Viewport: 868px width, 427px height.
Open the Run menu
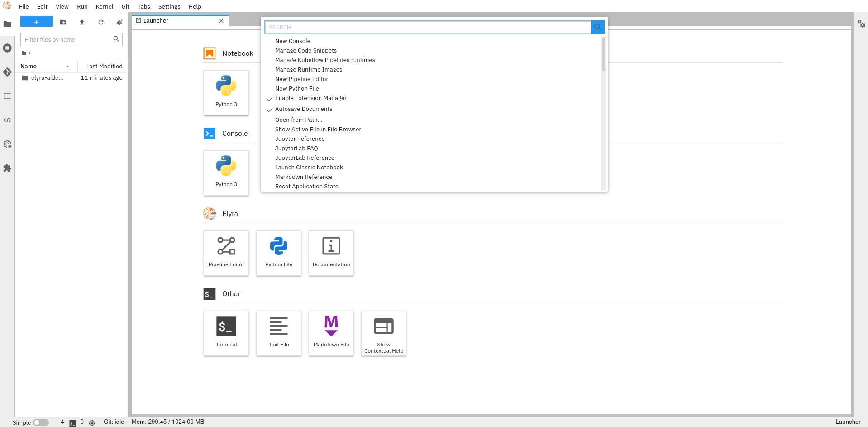coord(82,6)
